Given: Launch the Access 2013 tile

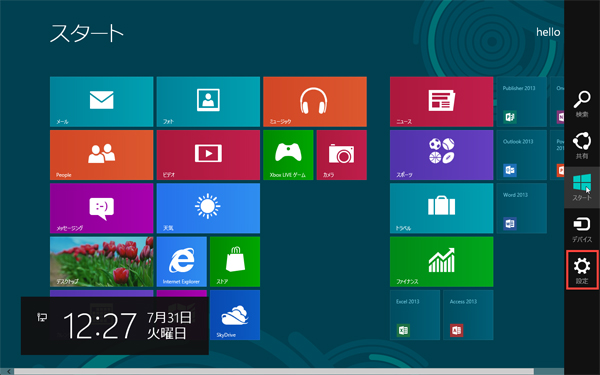Looking at the screenshot, I should [468, 315].
